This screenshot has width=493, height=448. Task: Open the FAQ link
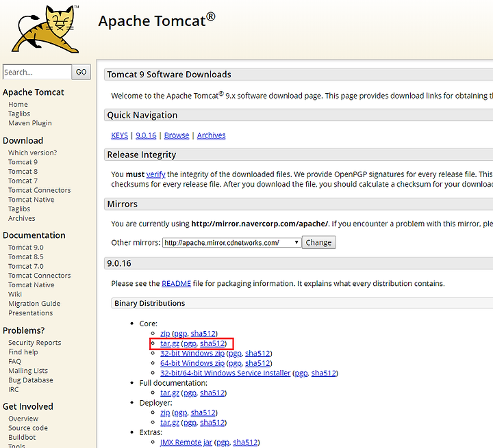pos(15,362)
